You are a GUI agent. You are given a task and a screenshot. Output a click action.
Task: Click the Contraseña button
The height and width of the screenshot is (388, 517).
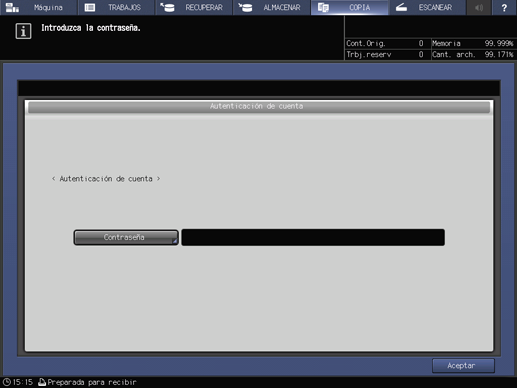[126, 237]
